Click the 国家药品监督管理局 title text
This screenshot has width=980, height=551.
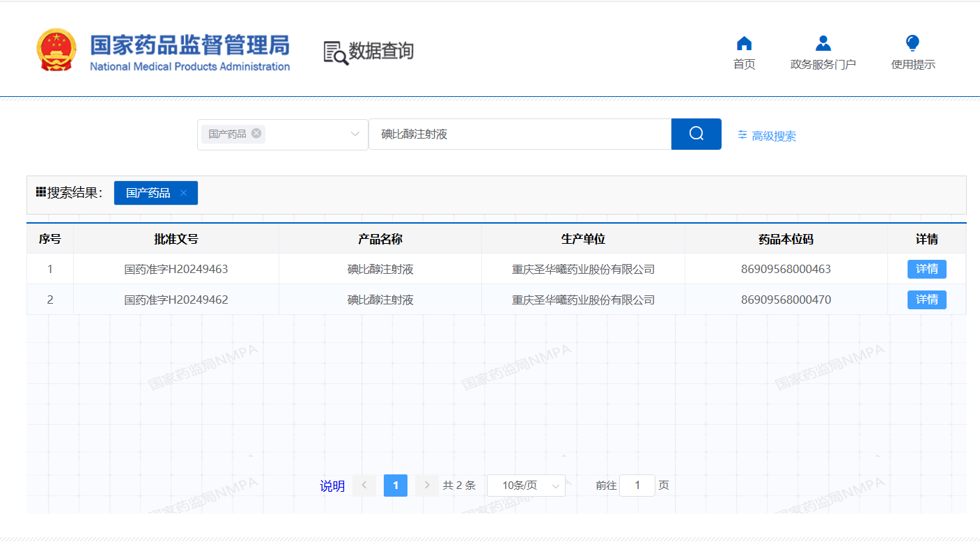pyautogui.click(x=189, y=45)
